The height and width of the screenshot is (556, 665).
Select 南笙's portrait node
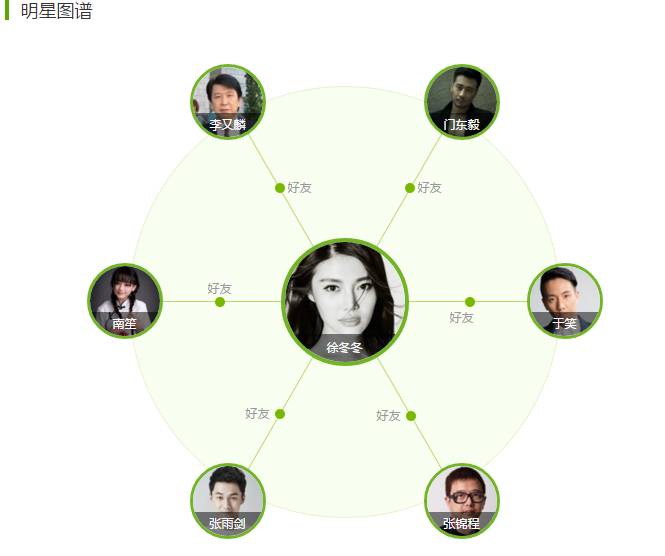point(125,301)
